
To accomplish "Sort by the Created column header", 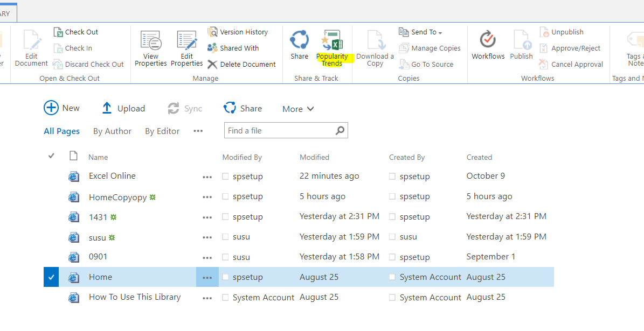I will (x=479, y=157).
